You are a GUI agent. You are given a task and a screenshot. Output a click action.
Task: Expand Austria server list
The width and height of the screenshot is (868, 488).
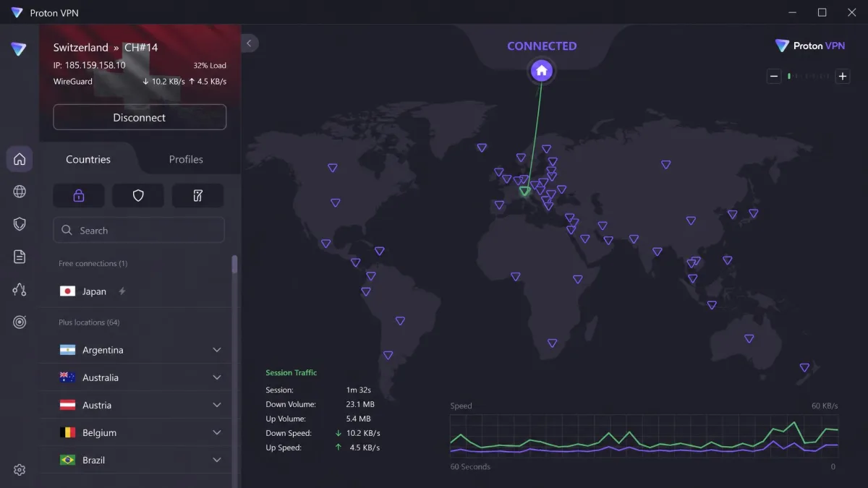coord(217,405)
